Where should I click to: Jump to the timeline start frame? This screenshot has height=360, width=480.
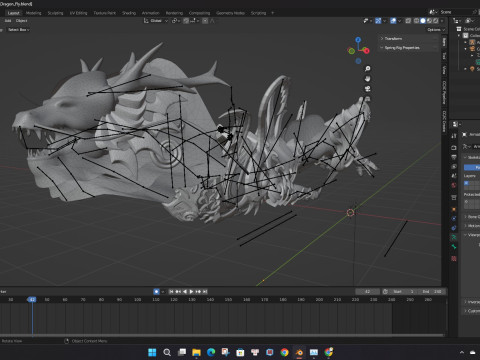tap(171, 292)
